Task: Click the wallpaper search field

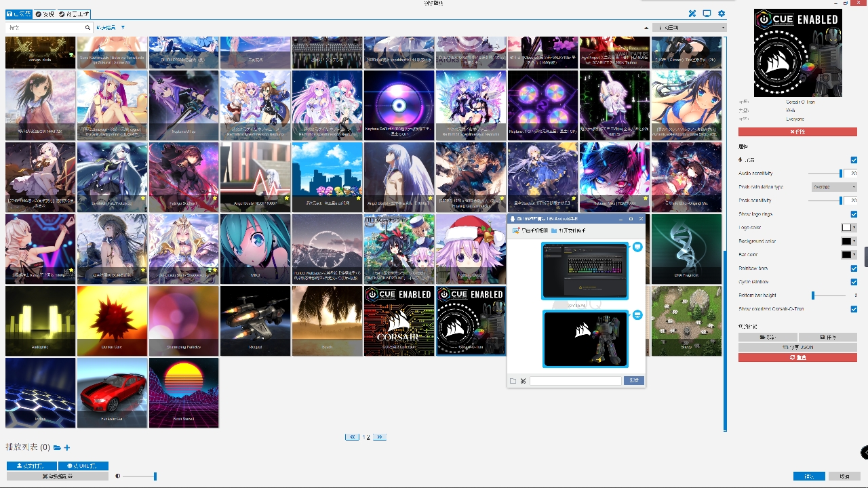Action: coord(45,28)
